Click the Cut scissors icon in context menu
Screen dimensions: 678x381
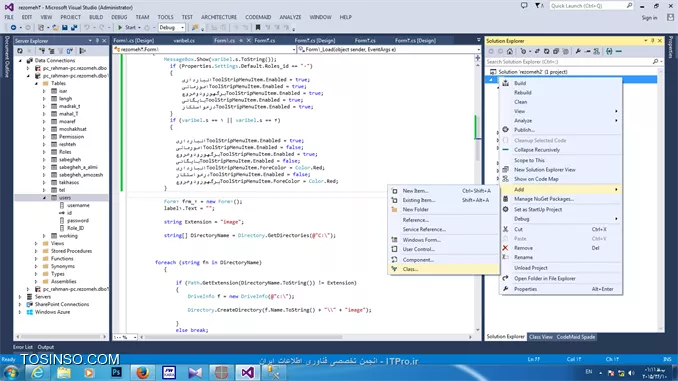pyautogui.click(x=505, y=229)
